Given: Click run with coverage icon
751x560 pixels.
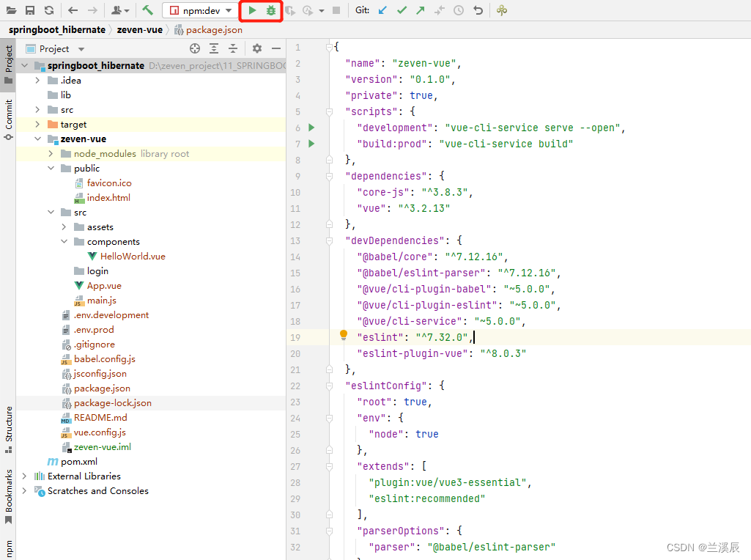Looking at the screenshot, I should tap(289, 10).
